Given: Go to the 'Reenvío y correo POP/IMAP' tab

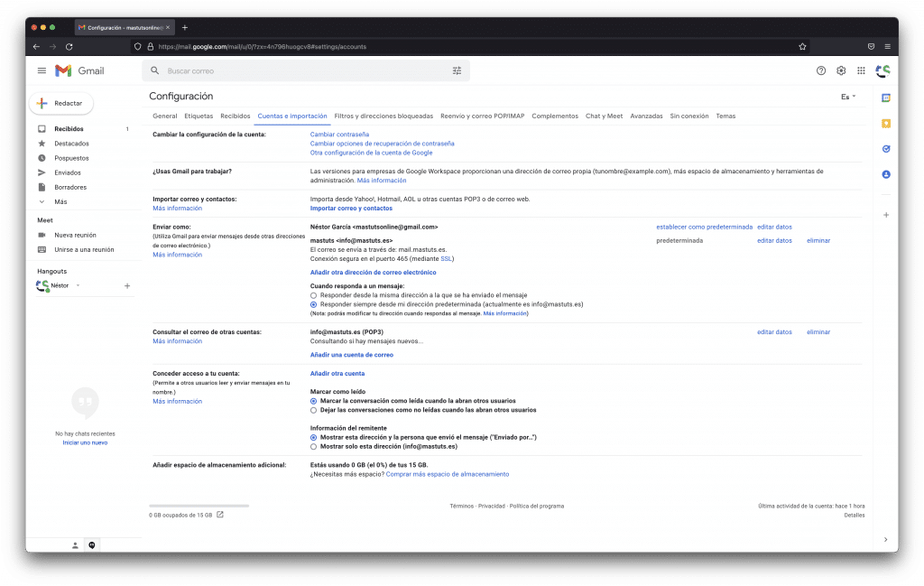Looking at the screenshot, I should tap(482, 116).
